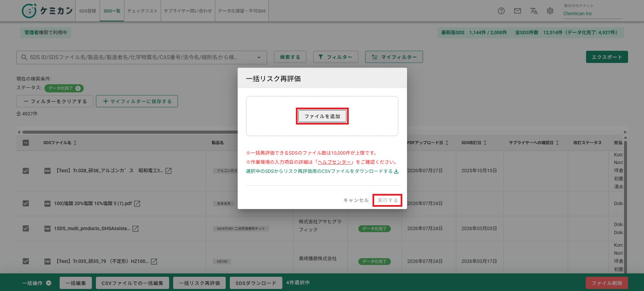Open the Chemican Inc tenant selector
Image resolution: width=644 pixels, height=291 pixels.
point(593,14)
